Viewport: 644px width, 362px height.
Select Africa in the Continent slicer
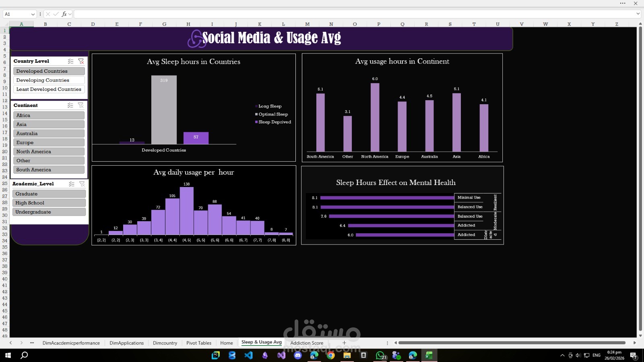(49, 115)
